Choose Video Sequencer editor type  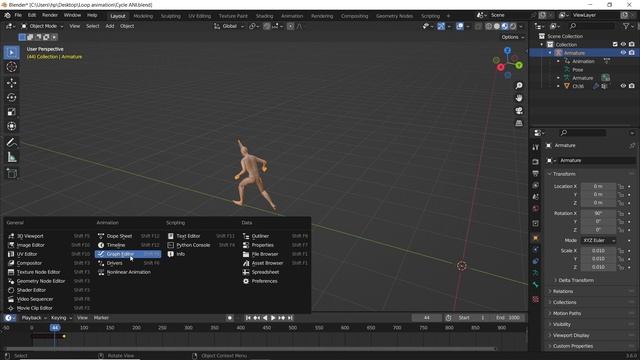(x=49, y=299)
